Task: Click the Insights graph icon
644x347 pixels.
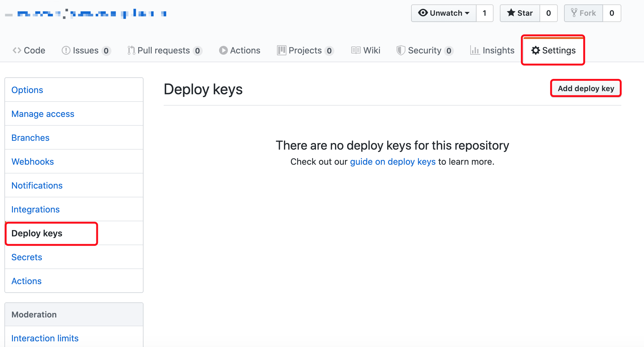Action: point(475,50)
